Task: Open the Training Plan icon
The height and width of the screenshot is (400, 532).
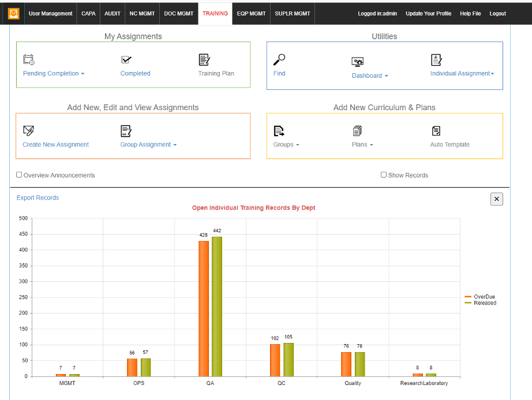Action: [204, 59]
